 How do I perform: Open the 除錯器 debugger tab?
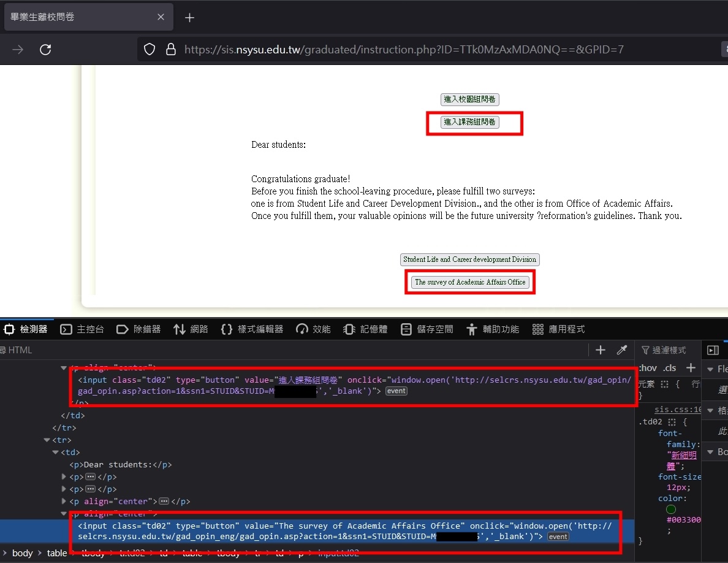pyautogui.click(x=138, y=329)
